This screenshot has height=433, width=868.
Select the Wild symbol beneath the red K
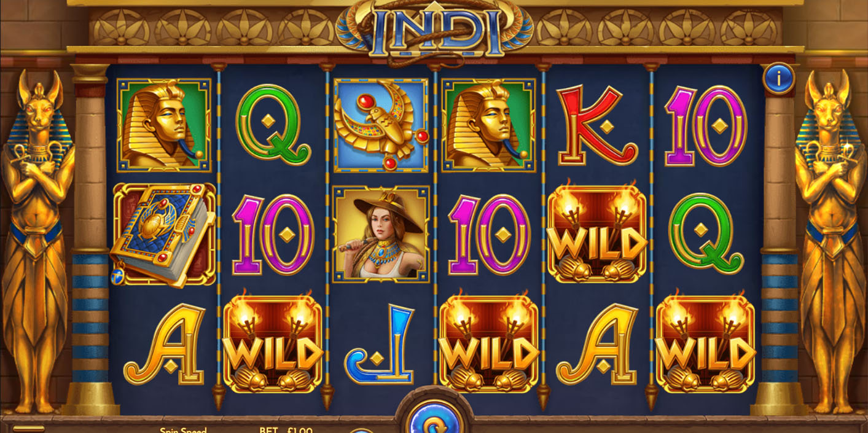click(x=597, y=233)
